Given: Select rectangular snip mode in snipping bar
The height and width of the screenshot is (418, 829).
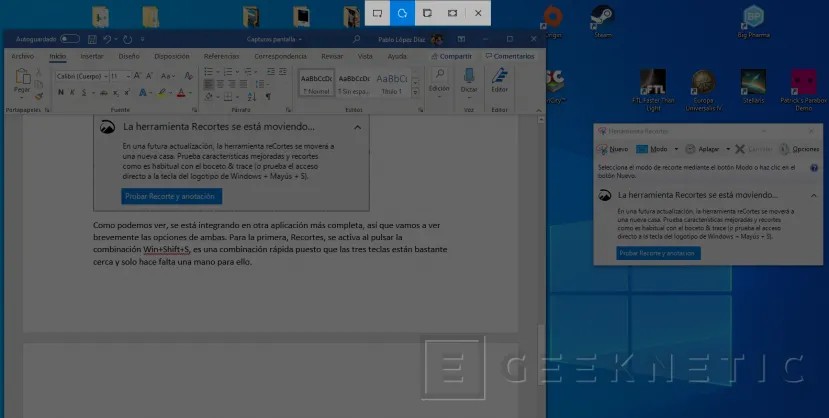Looking at the screenshot, I should tap(377, 13).
